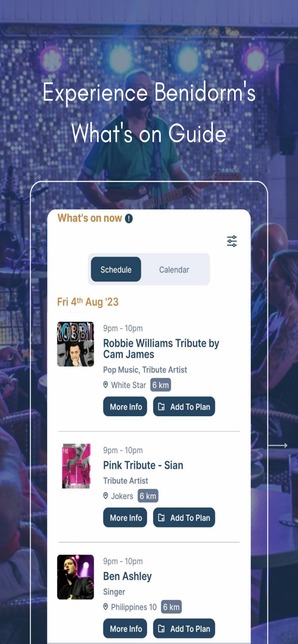This screenshot has width=298, height=644.
Task: Tap the info icon beside What's on now
Action: click(129, 219)
